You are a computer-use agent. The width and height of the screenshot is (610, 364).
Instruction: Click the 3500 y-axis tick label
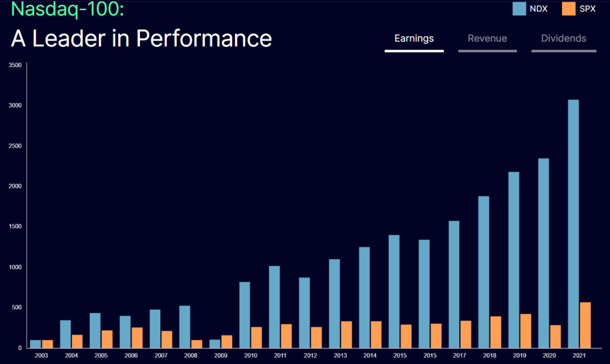(15, 65)
